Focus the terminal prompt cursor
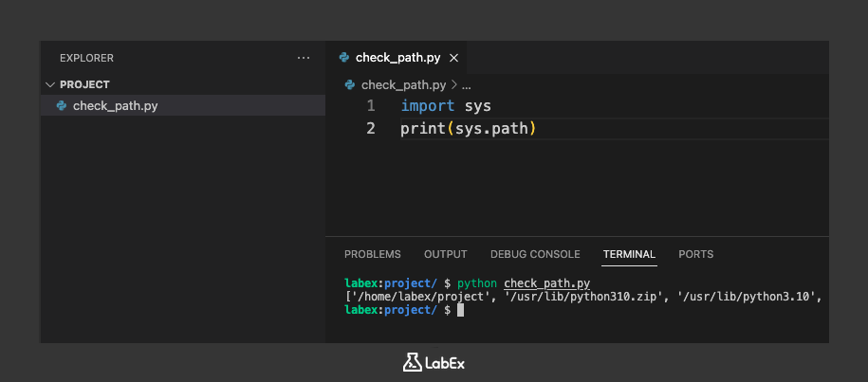Viewport: 868px width, 382px height. (x=460, y=310)
